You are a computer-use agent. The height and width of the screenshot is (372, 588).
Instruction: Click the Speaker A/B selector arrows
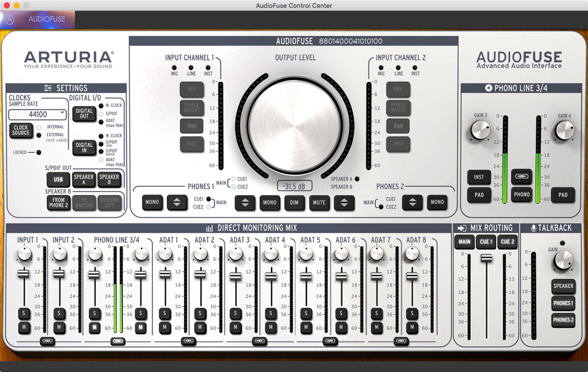point(344,203)
